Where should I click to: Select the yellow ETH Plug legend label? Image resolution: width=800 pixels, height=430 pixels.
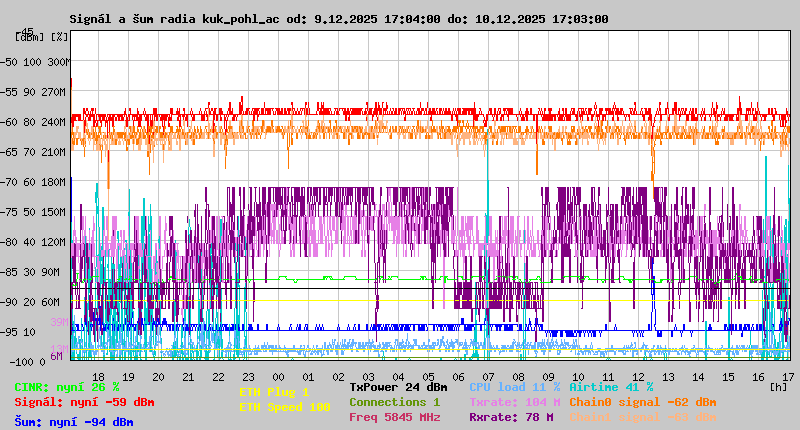coord(275,392)
